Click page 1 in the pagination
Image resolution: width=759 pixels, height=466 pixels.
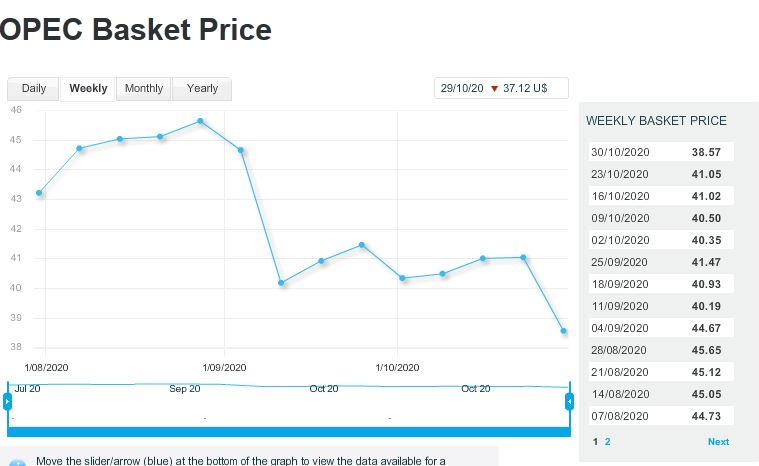[x=596, y=442]
